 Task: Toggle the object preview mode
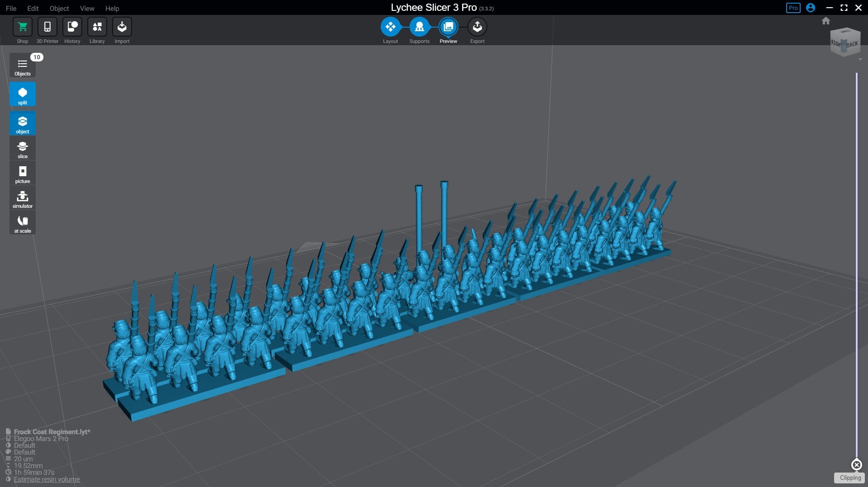22,123
